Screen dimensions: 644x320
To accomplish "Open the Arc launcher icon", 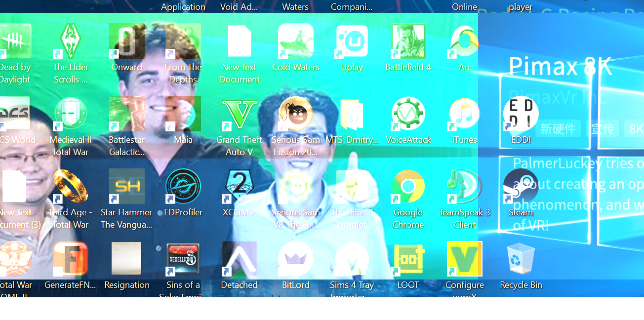I will pyautogui.click(x=465, y=41).
